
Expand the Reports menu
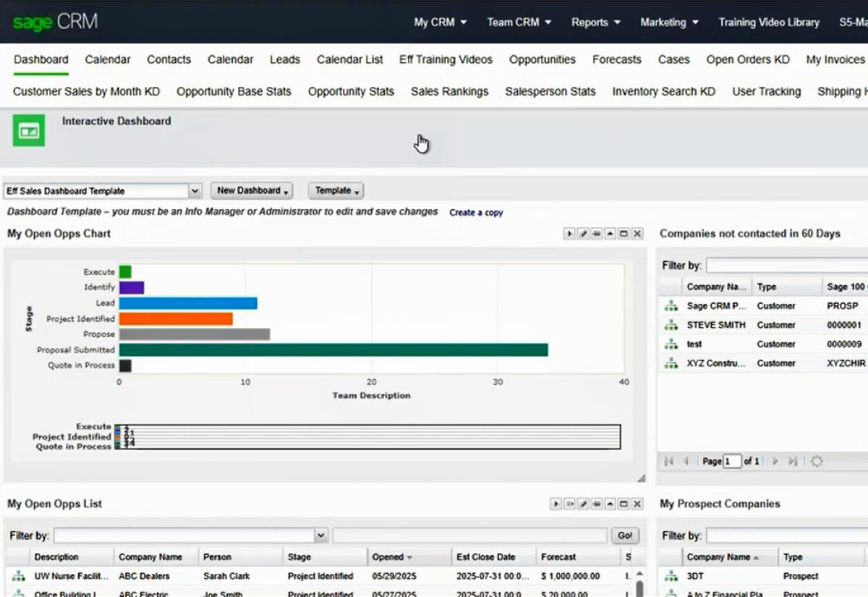[596, 22]
